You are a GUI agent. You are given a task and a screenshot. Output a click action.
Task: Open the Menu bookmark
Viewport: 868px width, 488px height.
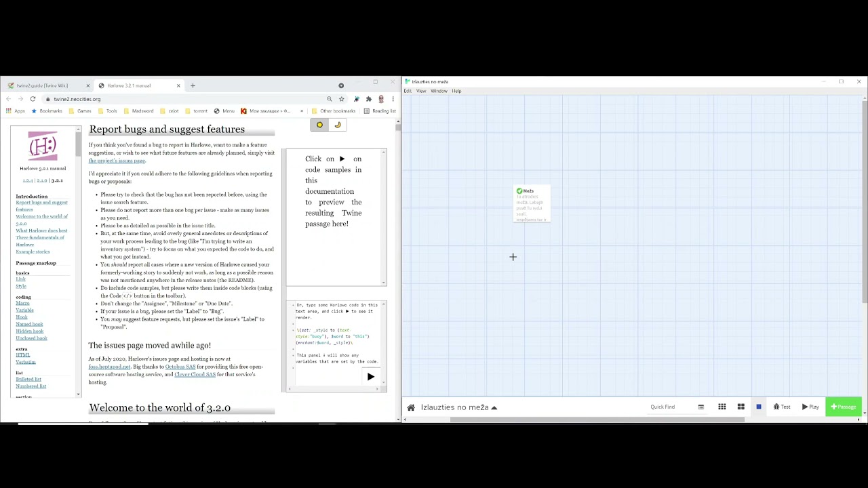point(224,111)
